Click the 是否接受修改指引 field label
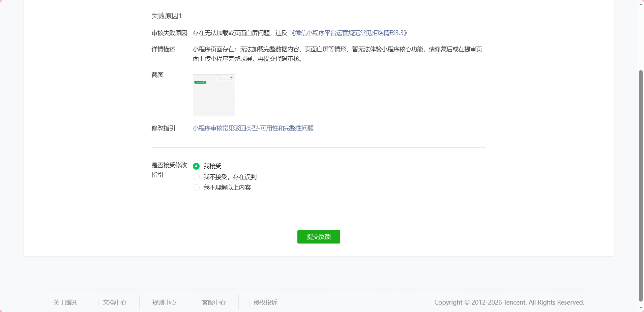Image resolution: width=644 pixels, height=312 pixels. [169, 170]
